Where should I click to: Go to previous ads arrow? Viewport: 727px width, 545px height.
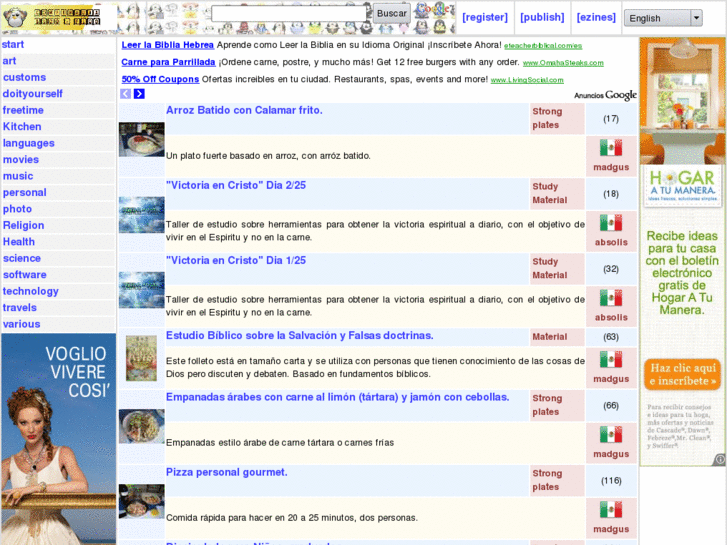click(126, 94)
